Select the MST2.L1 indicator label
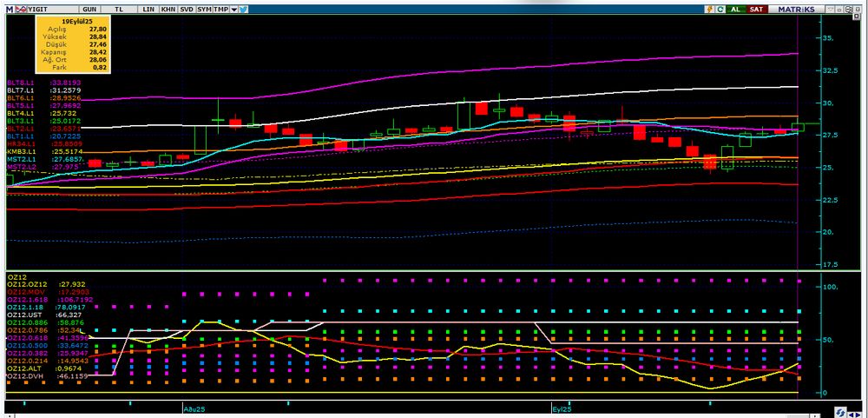Image resolution: width=868 pixels, height=418 pixels. point(21,159)
